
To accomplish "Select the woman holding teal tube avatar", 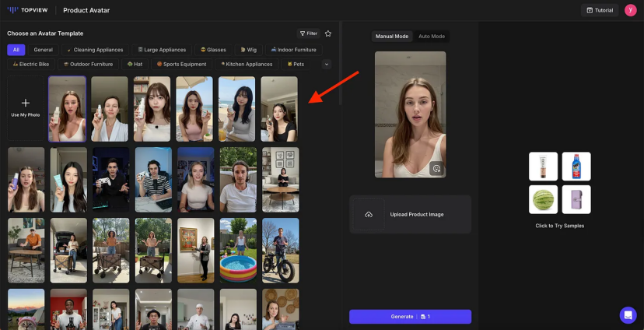I will pyautogui.click(x=68, y=180).
